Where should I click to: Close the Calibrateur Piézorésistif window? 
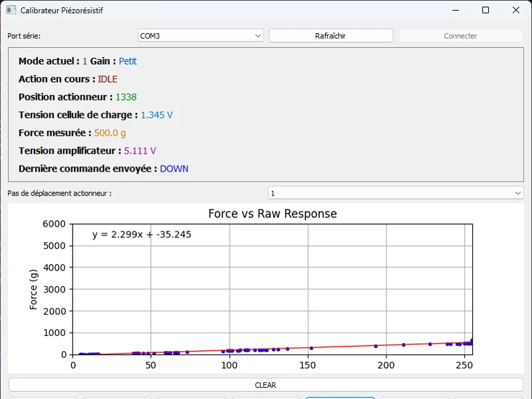[x=516, y=10]
